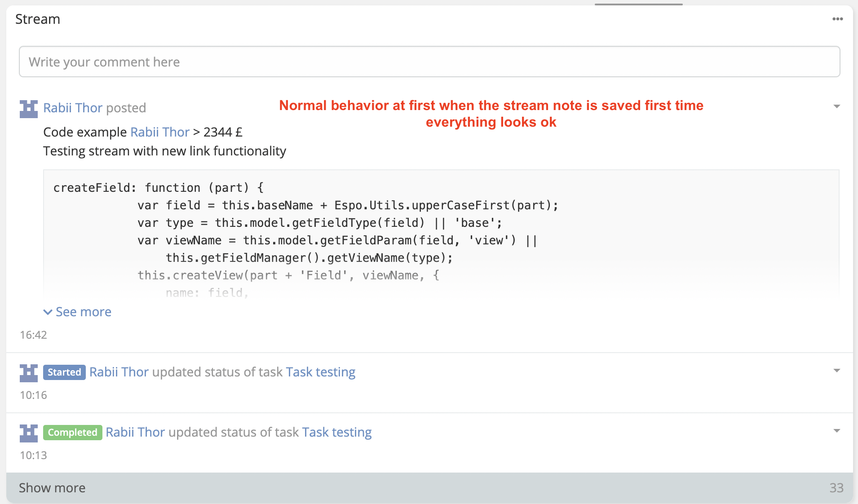
Task: Select the Started status badge
Action: click(x=64, y=372)
